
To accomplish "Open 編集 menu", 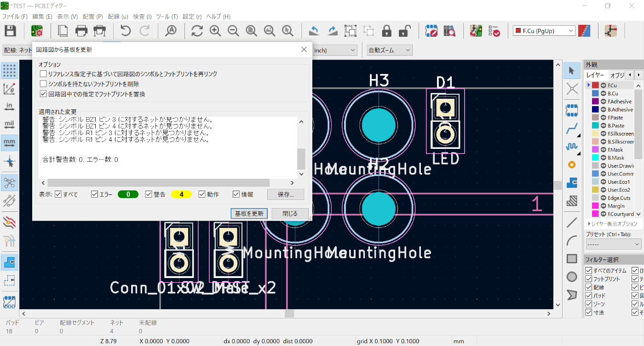I will pyautogui.click(x=42, y=17).
